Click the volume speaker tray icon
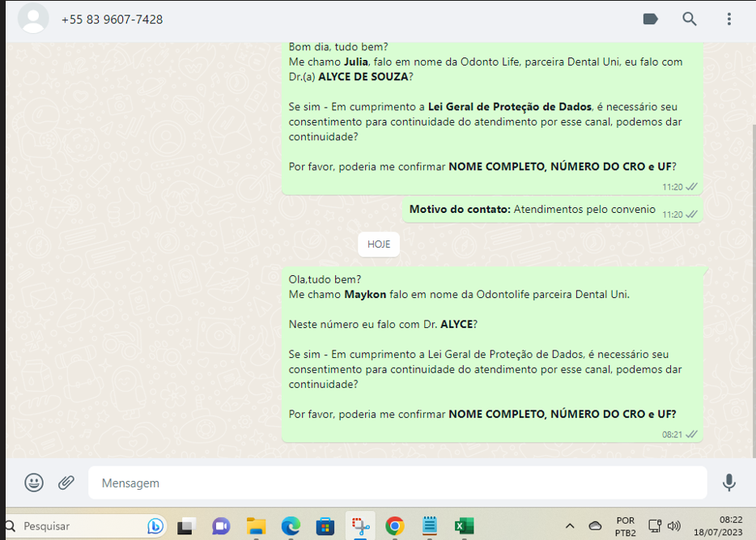The image size is (756, 540). [x=674, y=526]
